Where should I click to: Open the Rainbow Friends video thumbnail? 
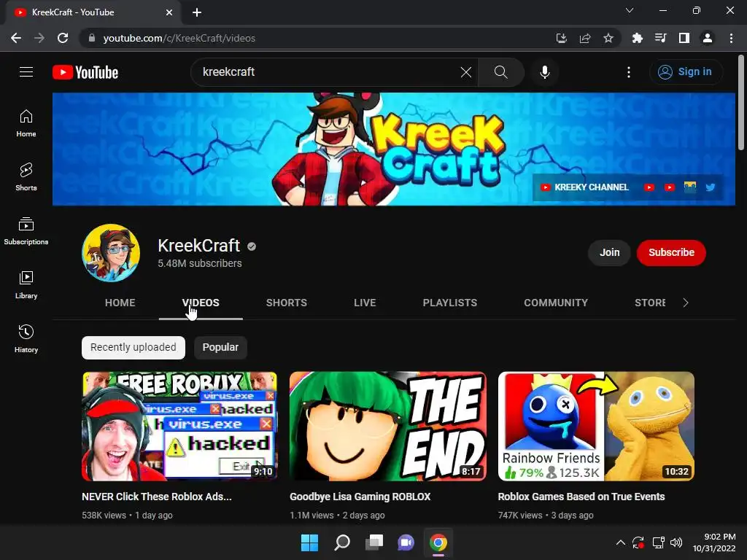[x=596, y=426]
